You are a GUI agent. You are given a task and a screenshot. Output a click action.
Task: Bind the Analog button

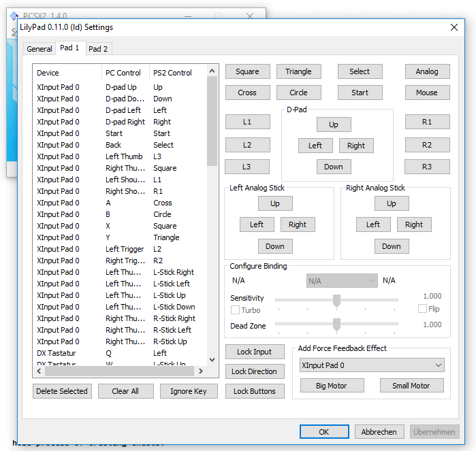click(427, 71)
